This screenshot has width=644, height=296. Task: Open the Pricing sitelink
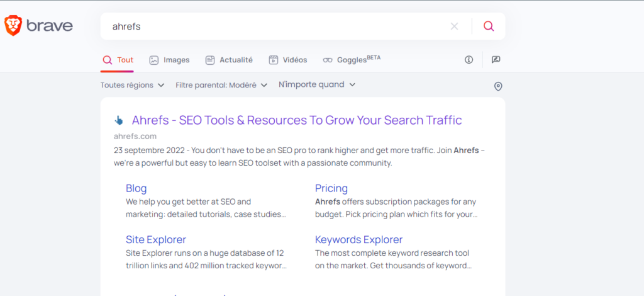coord(331,188)
